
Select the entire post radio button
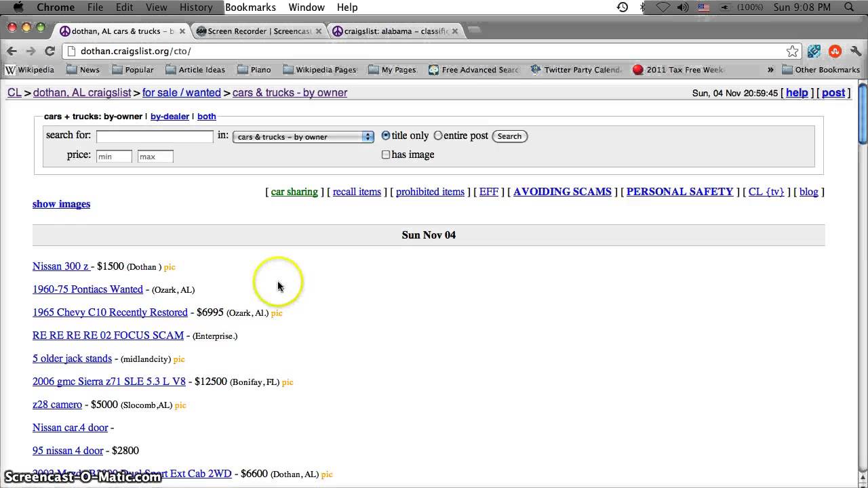438,136
